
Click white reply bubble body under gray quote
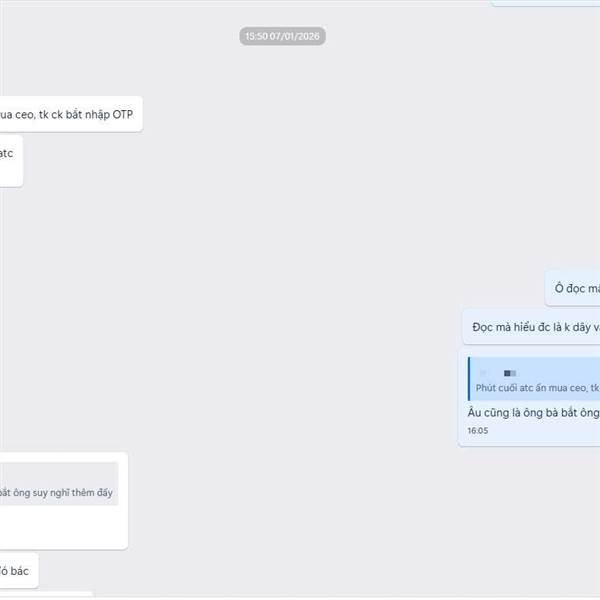(x=61, y=527)
